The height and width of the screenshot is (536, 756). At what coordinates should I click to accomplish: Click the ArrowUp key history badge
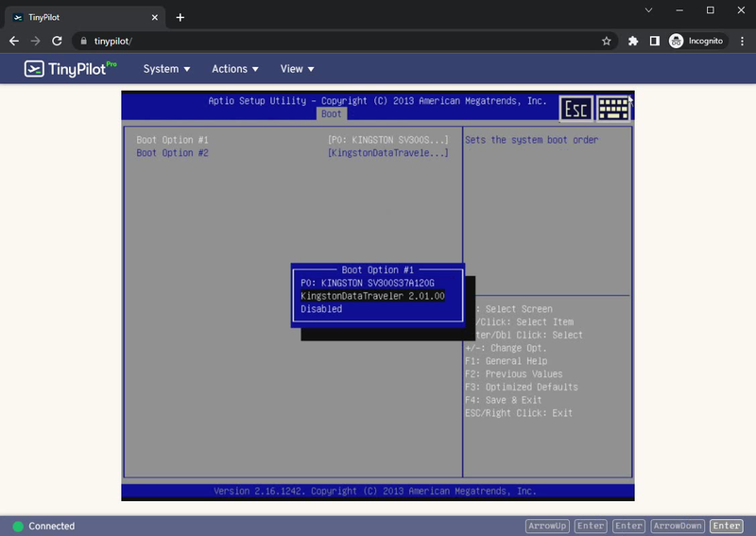[547, 526]
